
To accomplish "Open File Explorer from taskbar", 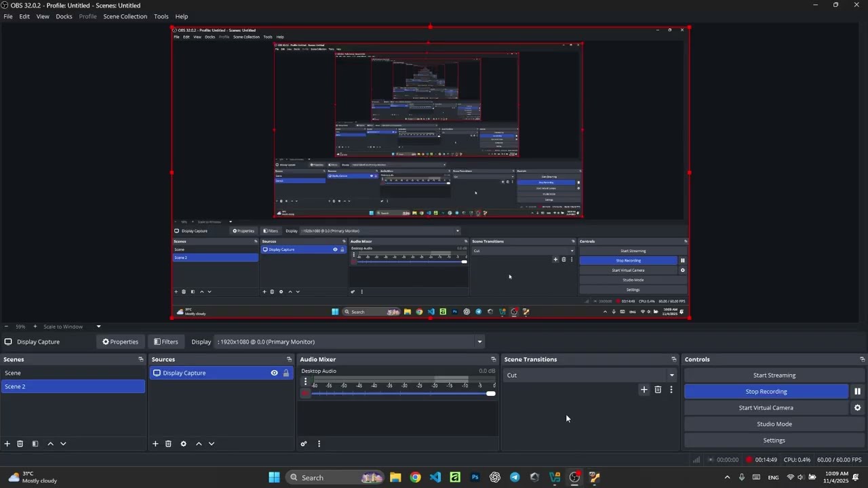I will pyautogui.click(x=395, y=477).
